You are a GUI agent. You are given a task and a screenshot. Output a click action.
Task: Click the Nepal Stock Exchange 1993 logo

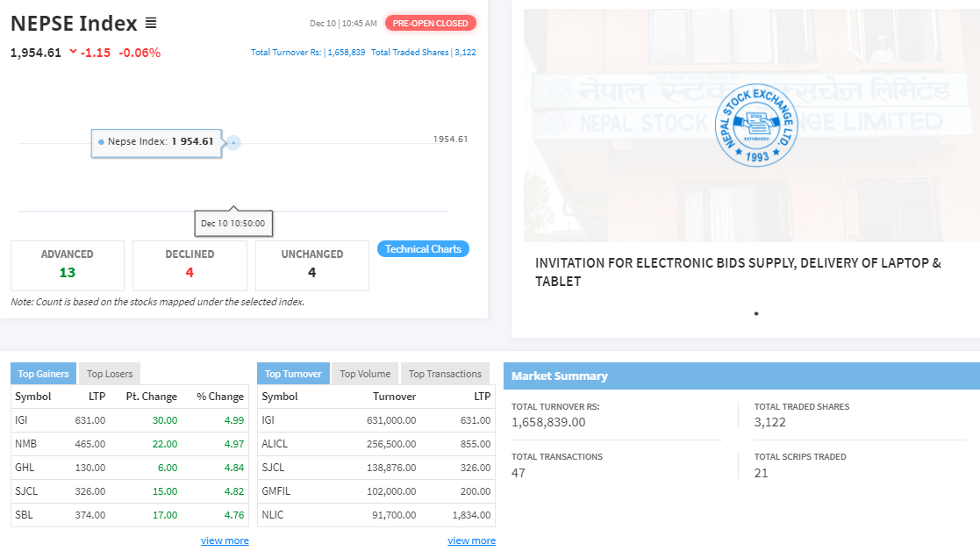756,125
